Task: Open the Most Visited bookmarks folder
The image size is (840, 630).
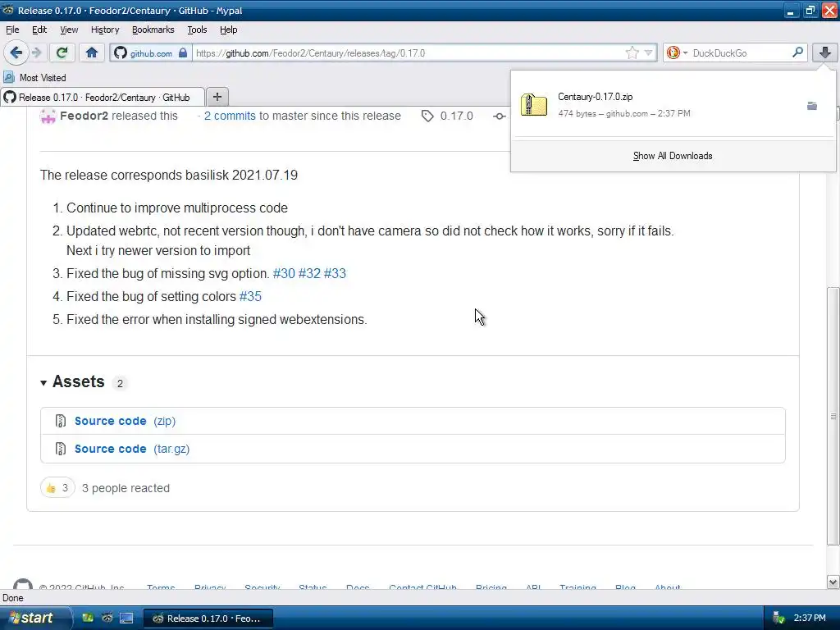Action: pyautogui.click(x=34, y=78)
